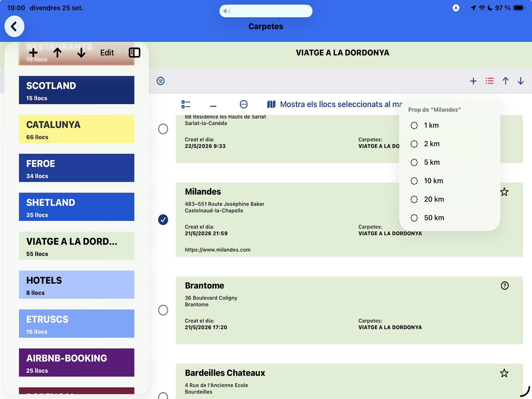Tap the battery status indicator
Viewport: 532px width, 399px height.
[x=519, y=8]
